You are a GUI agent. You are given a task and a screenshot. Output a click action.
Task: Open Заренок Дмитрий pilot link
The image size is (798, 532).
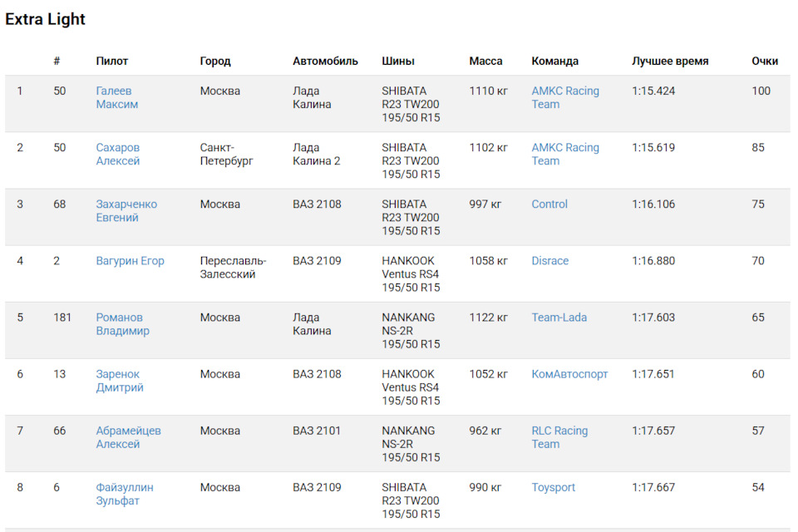point(120,380)
